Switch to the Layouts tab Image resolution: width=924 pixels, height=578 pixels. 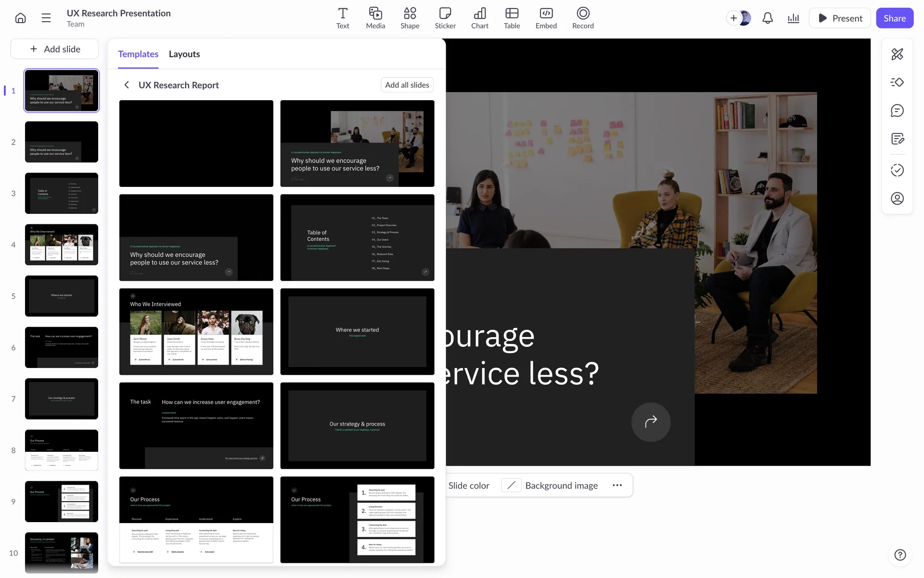click(x=184, y=54)
